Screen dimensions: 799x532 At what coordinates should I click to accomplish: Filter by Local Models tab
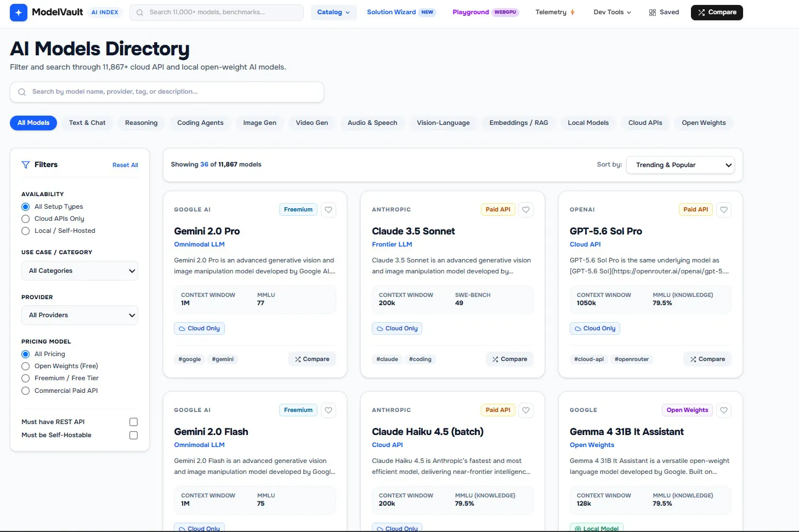tap(588, 123)
